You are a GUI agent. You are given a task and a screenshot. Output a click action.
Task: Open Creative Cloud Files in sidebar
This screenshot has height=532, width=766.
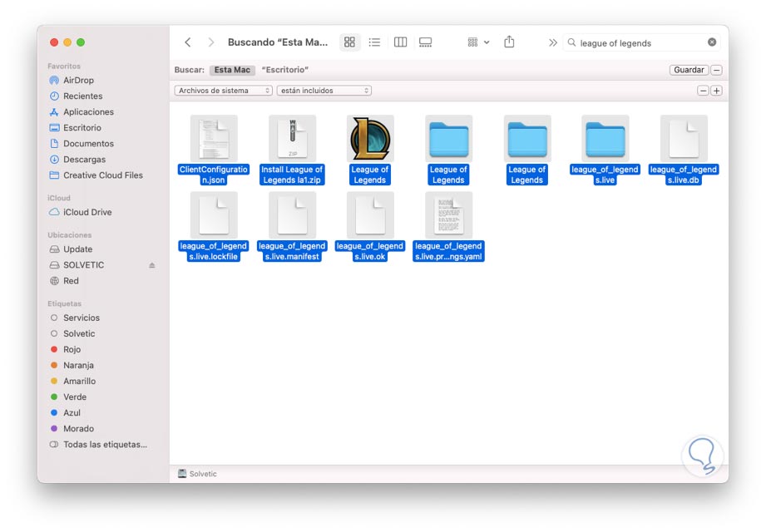coord(102,175)
